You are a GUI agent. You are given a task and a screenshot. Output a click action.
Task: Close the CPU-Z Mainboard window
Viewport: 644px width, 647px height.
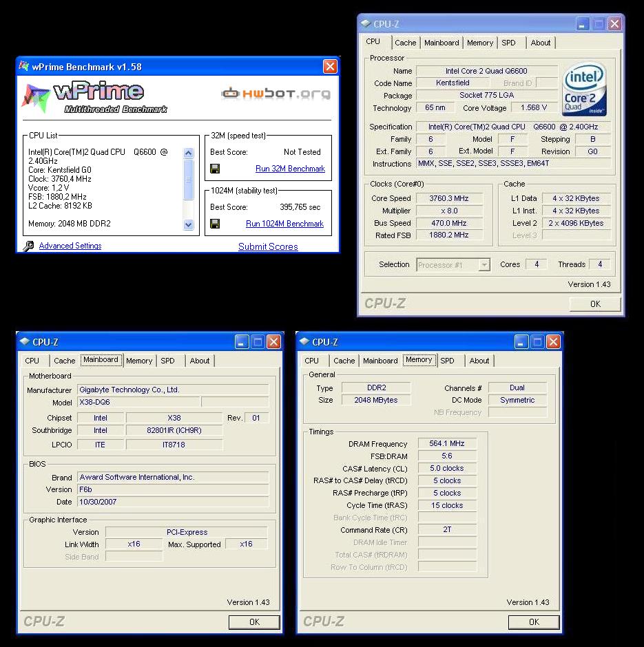coord(273,341)
